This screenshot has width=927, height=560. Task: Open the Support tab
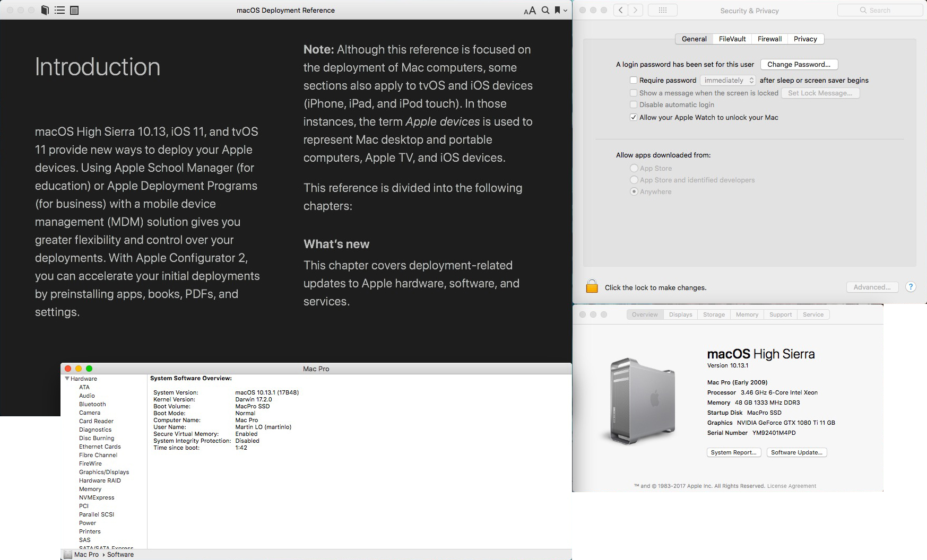[781, 314]
